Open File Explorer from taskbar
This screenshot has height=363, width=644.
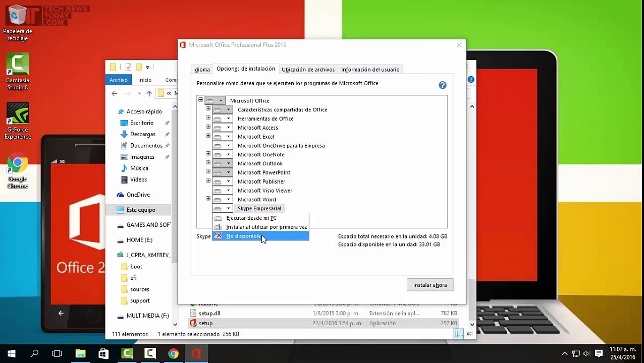[80, 353]
